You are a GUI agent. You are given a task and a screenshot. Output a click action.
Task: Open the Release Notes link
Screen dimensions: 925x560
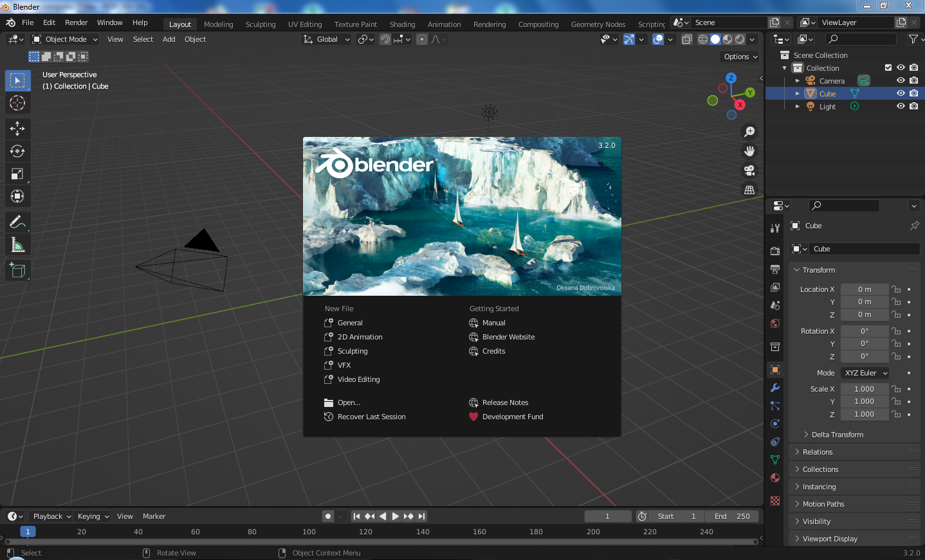(x=499, y=402)
